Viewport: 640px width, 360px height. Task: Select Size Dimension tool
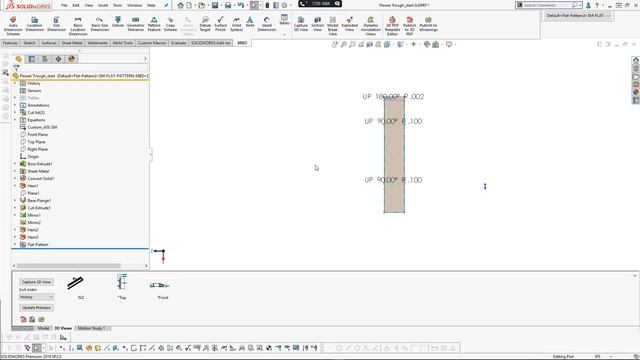[x=56, y=24]
